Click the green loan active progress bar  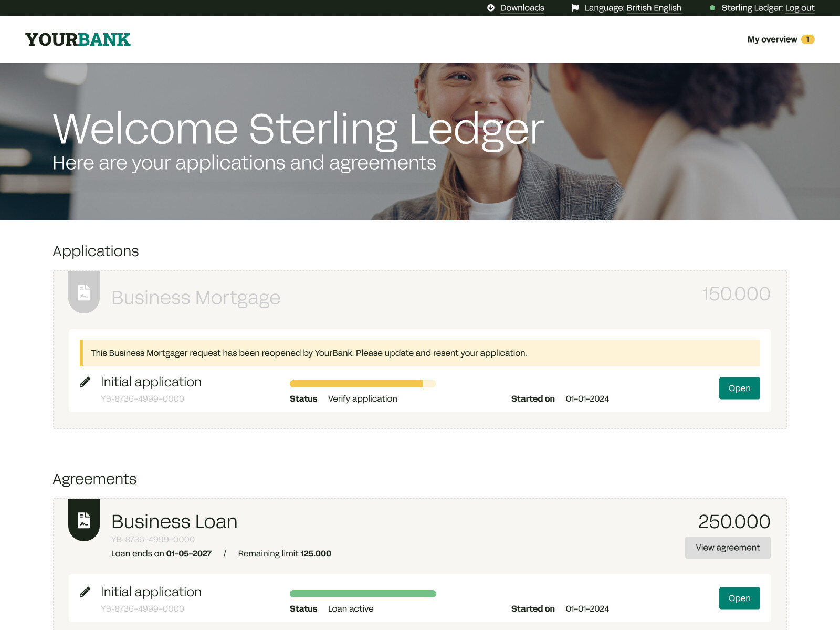[362, 594]
